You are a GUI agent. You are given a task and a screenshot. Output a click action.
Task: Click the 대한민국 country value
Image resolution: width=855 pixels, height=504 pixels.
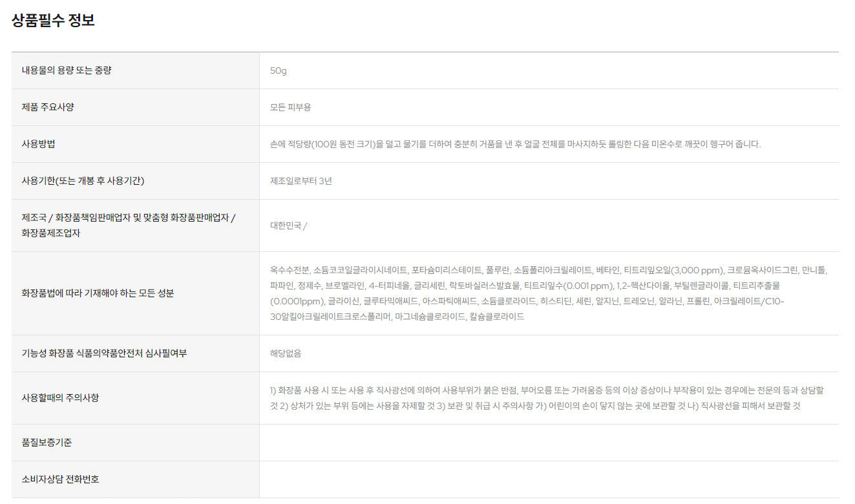point(288,226)
